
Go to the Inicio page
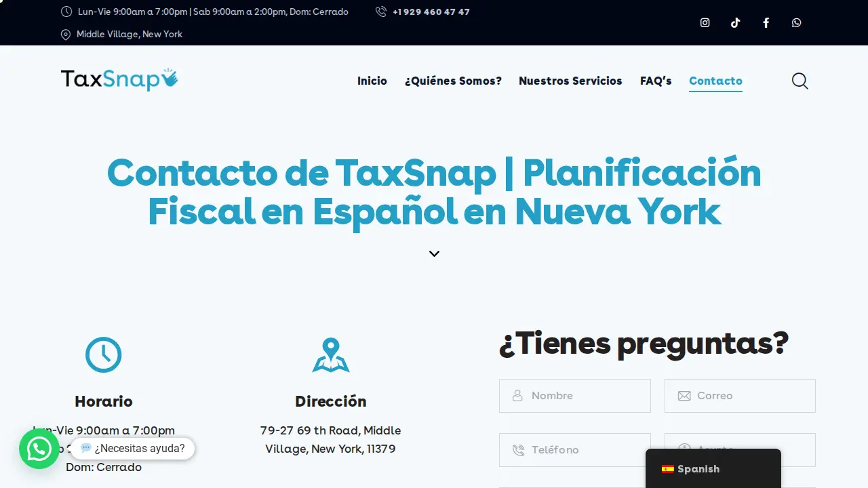click(x=372, y=81)
